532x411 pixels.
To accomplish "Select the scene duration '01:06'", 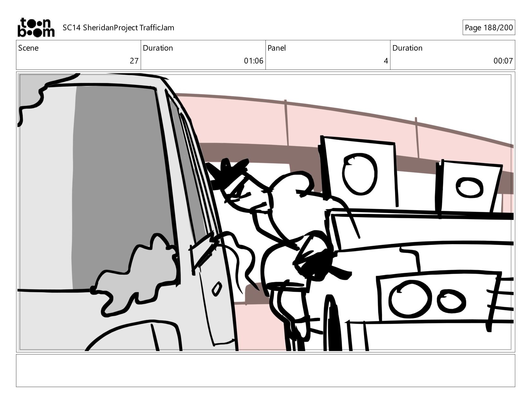I will pos(253,61).
